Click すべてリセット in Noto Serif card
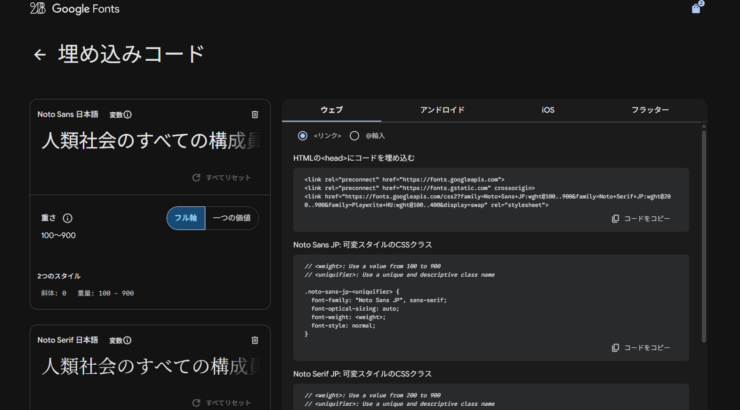The image size is (740, 410). click(228, 403)
